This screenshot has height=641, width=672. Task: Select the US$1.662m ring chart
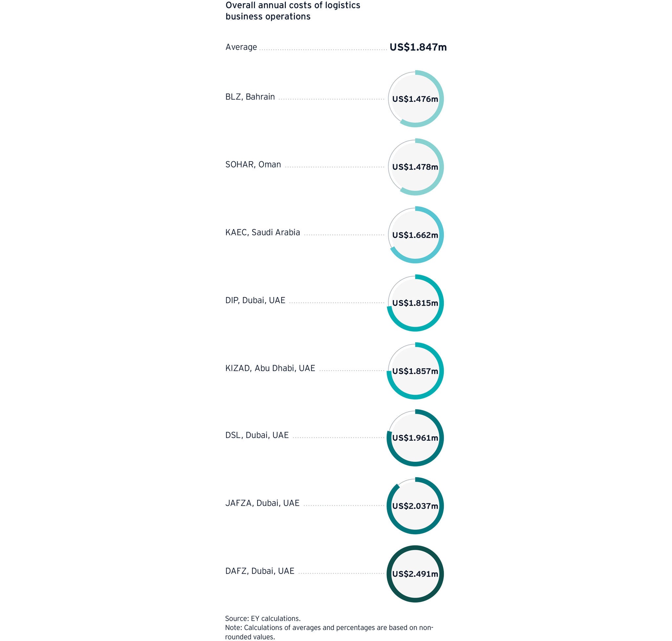tap(415, 235)
